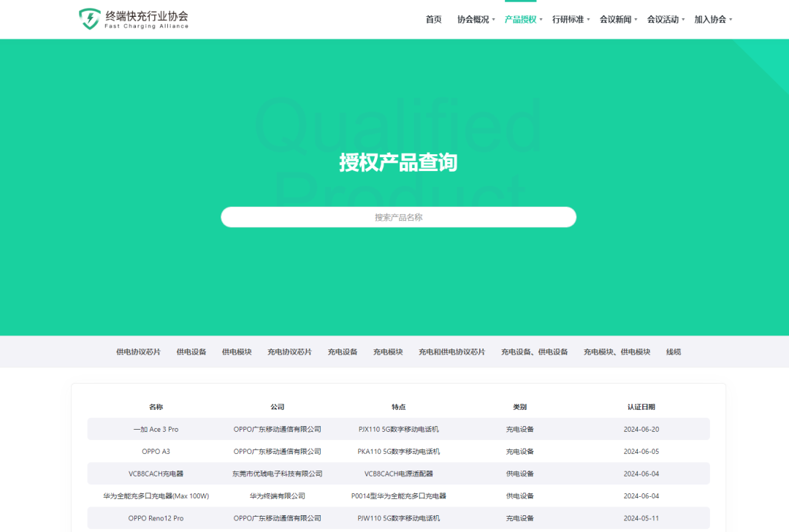789x532 pixels.
Task: Select the 一加 Ace 3 Pro product name
Action: (x=156, y=429)
